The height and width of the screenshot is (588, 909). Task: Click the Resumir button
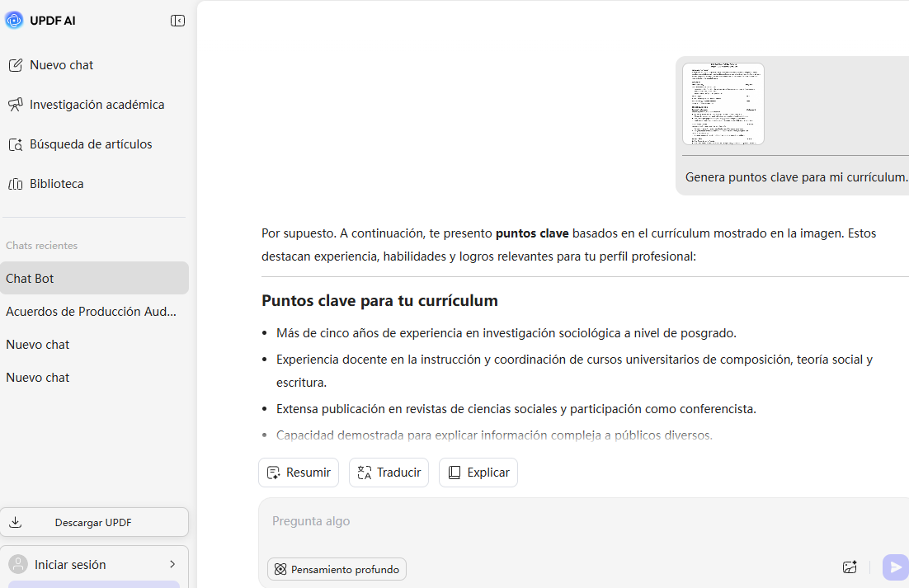click(x=298, y=472)
